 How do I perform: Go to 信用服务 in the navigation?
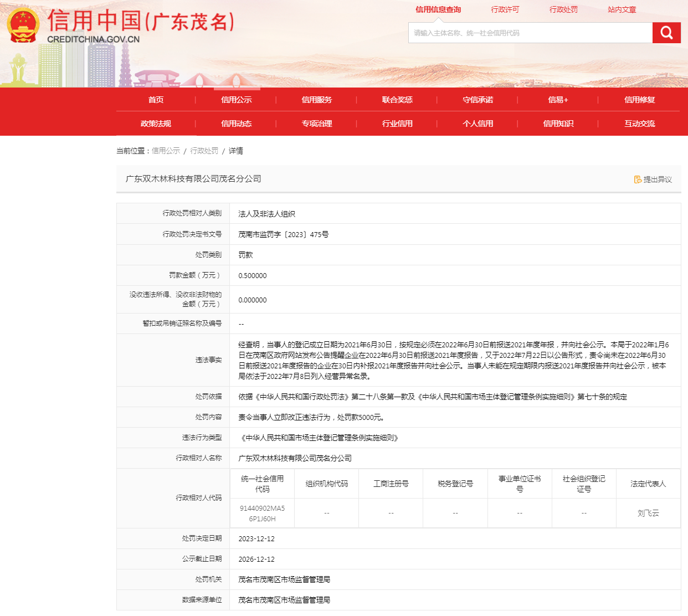(x=317, y=100)
